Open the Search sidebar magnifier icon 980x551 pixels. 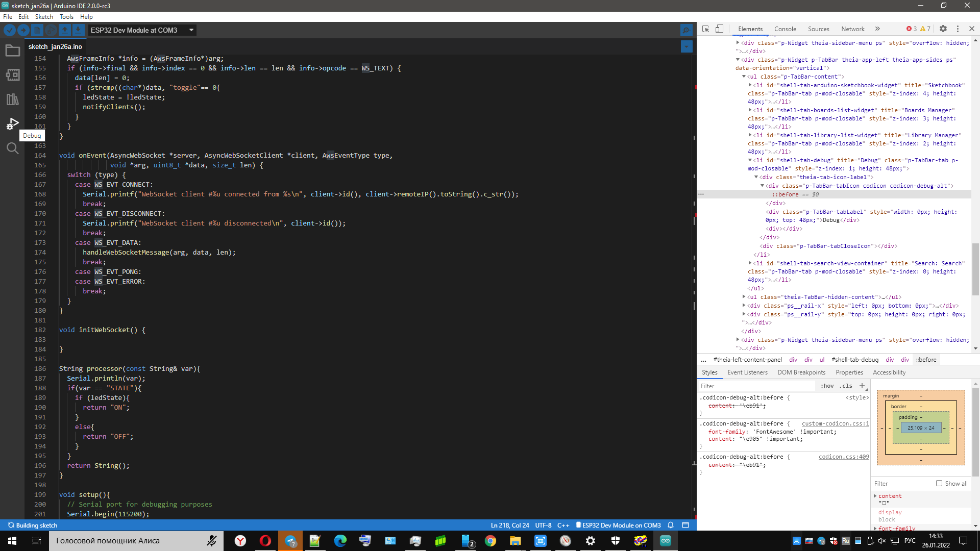[12, 148]
